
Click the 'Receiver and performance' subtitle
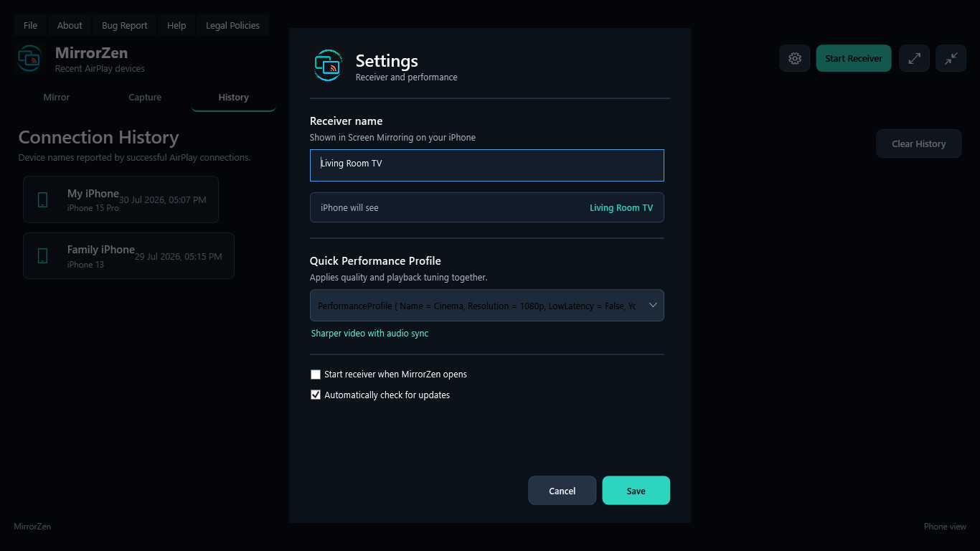pos(407,77)
